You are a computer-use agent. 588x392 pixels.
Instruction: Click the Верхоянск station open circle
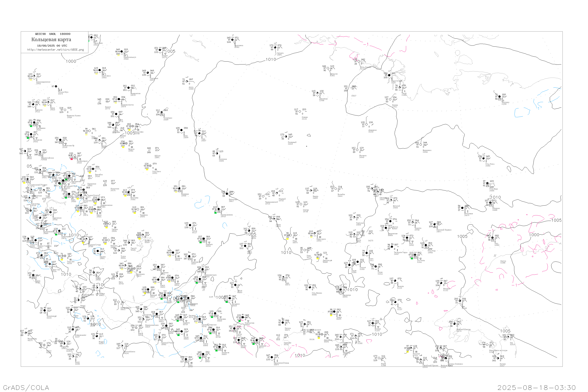[x=421, y=145]
